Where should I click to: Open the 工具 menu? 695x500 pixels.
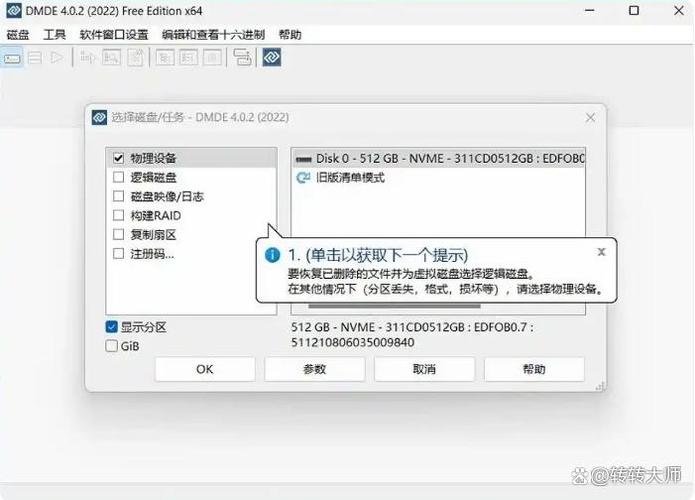[55, 35]
